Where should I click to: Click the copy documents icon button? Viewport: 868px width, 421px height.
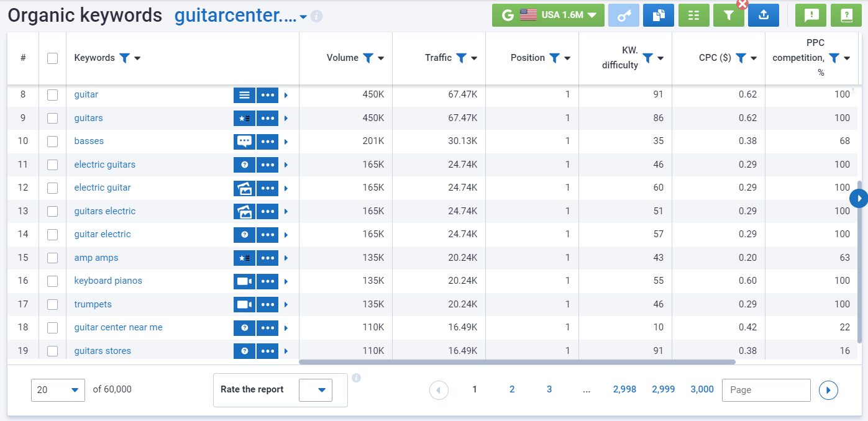pyautogui.click(x=659, y=16)
